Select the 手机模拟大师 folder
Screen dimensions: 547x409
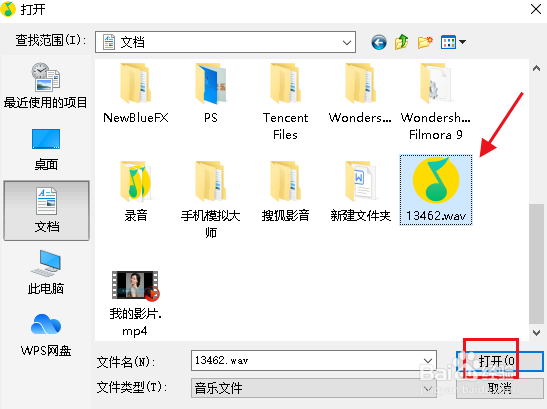211,200
